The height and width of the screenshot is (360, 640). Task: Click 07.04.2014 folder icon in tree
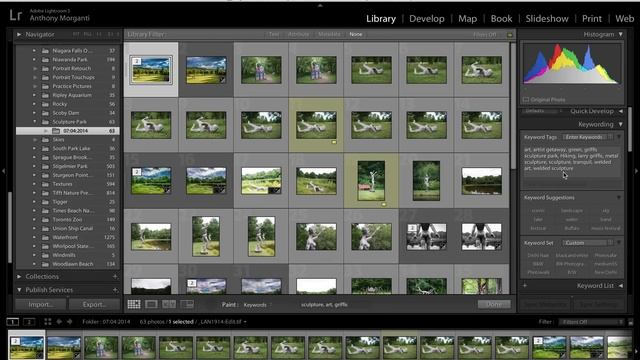[56, 131]
